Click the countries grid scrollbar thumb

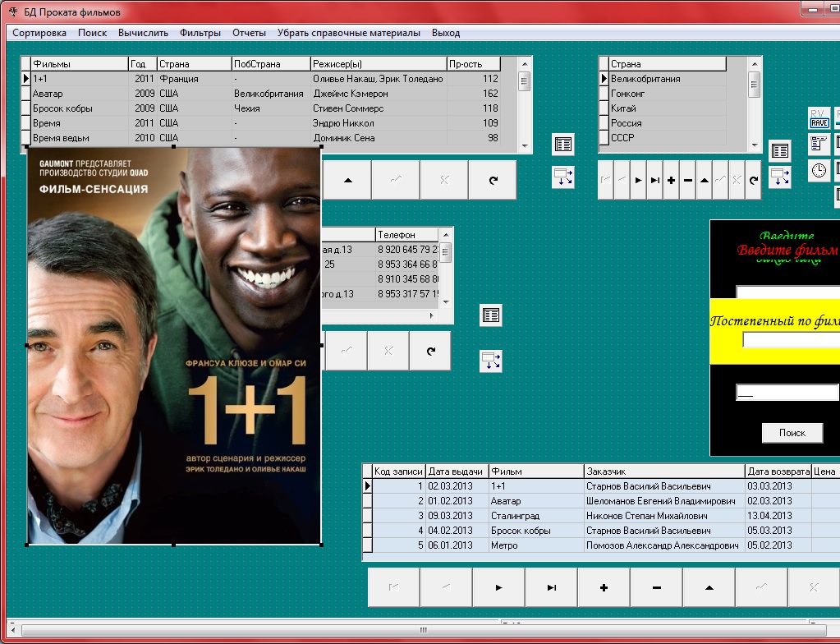tap(755, 84)
